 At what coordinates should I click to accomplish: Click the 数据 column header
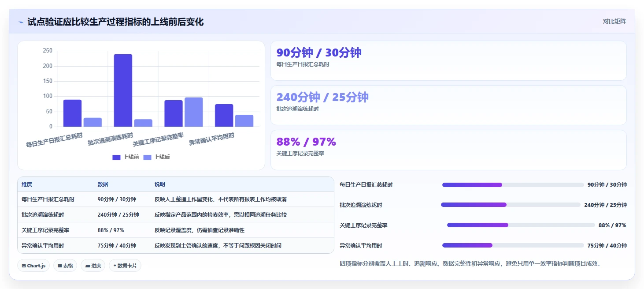point(103,184)
